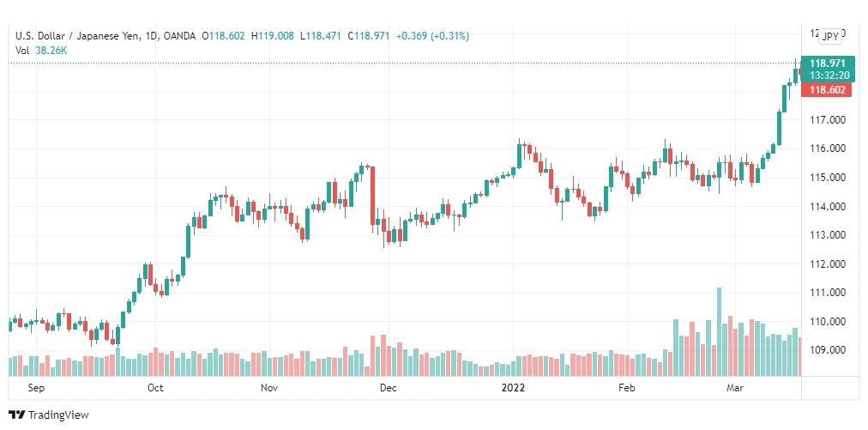Image resolution: width=868 pixels, height=430 pixels.
Task: Click the 113.000 price scale label
Action: tap(827, 235)
